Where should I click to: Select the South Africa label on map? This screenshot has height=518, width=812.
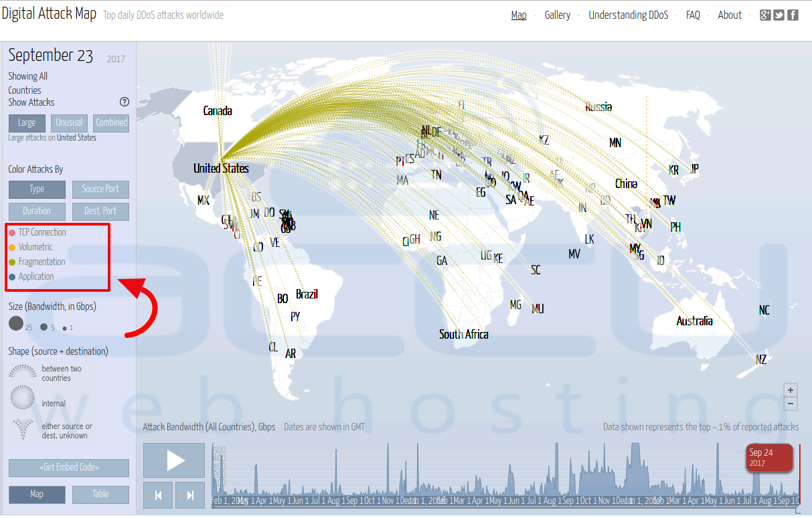pos(464,335)
